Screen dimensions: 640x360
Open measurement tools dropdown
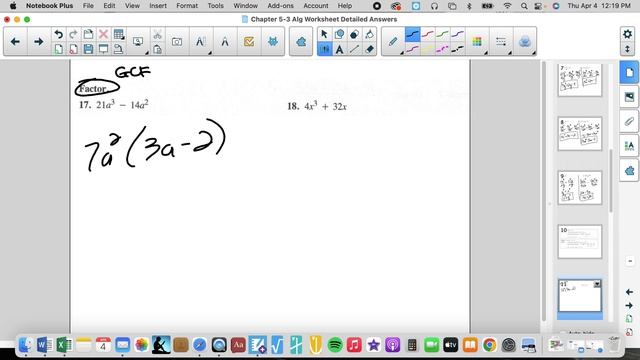pos(200,42)
